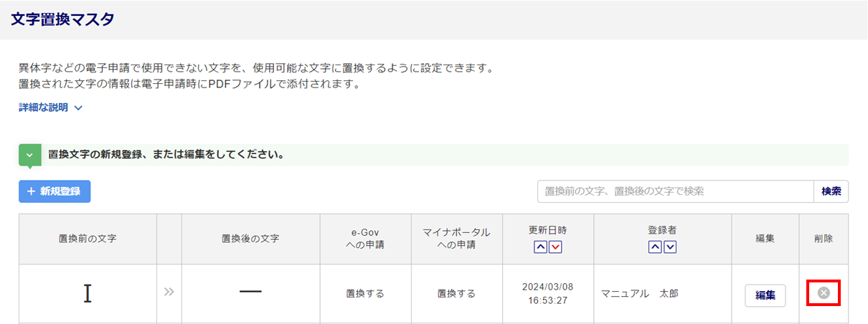Click the 検索 button
The width and height of the screenshot is (868, 324).
pyautogui.click(x=831, y=191)
